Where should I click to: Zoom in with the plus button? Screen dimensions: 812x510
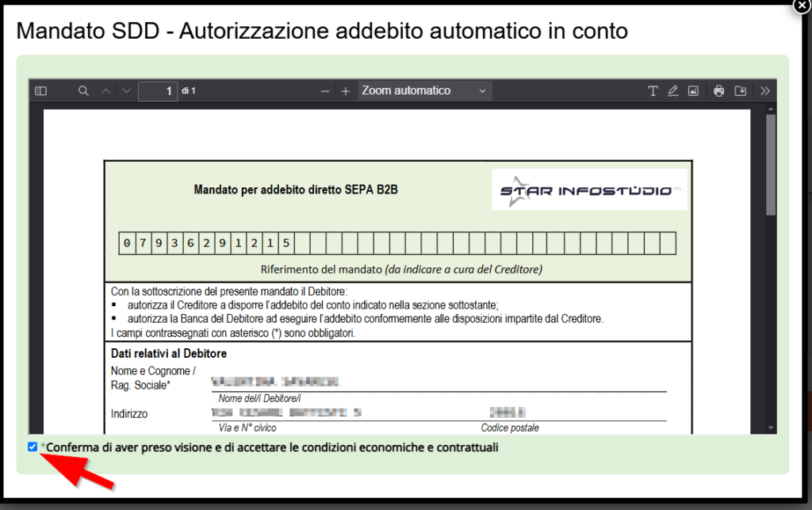[346, 92]
